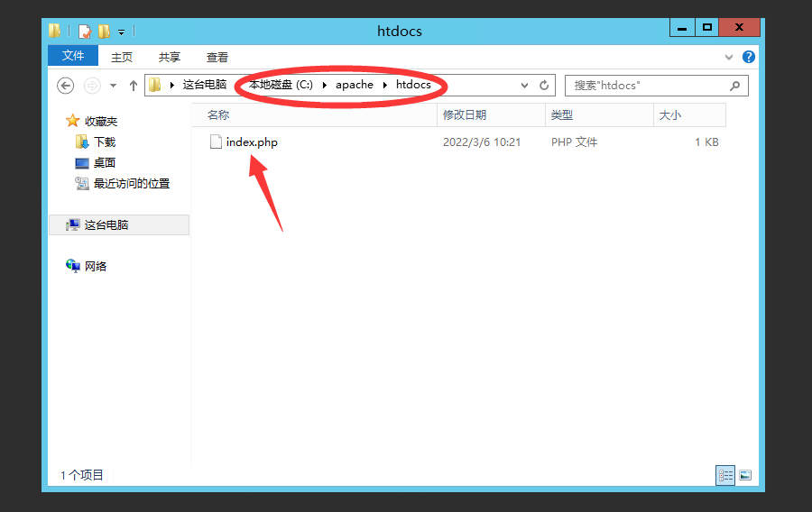Refresh the htdocs folder view

tap(544, 86)
